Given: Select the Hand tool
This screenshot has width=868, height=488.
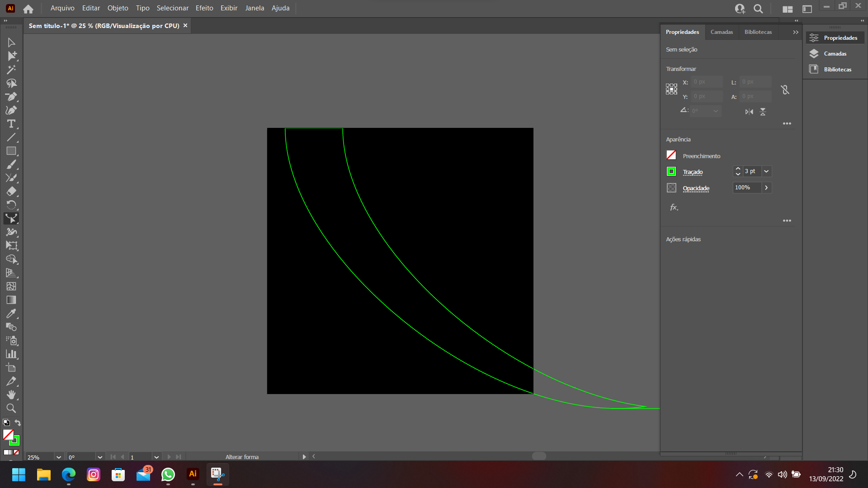Looking at the screenshot, I should coord(11,395).
